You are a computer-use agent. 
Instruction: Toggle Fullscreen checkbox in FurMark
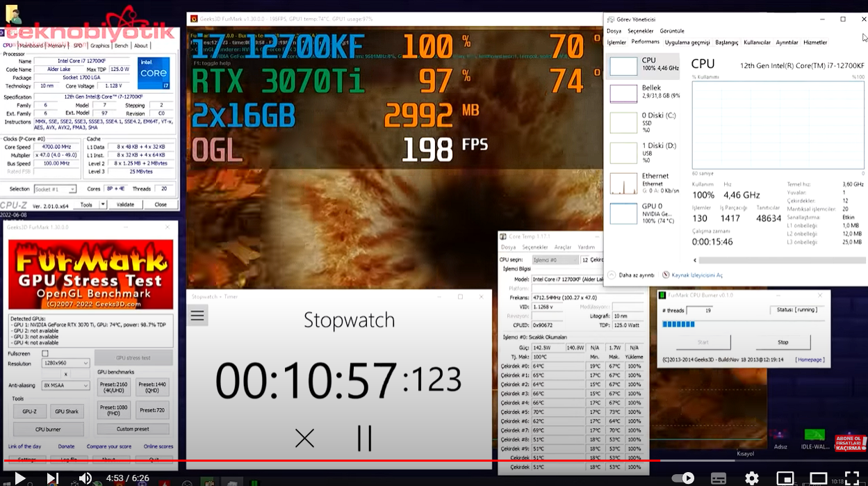tap(45, 354)
